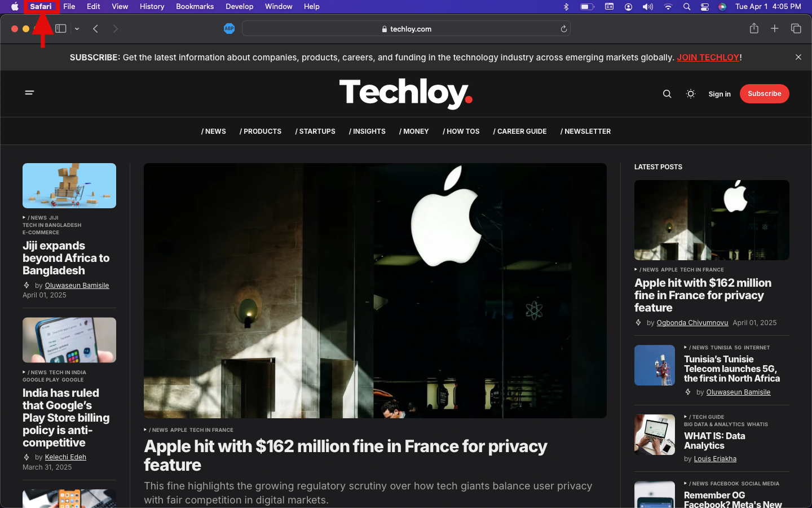Open the Develop menu

click(x=240, y=7)
